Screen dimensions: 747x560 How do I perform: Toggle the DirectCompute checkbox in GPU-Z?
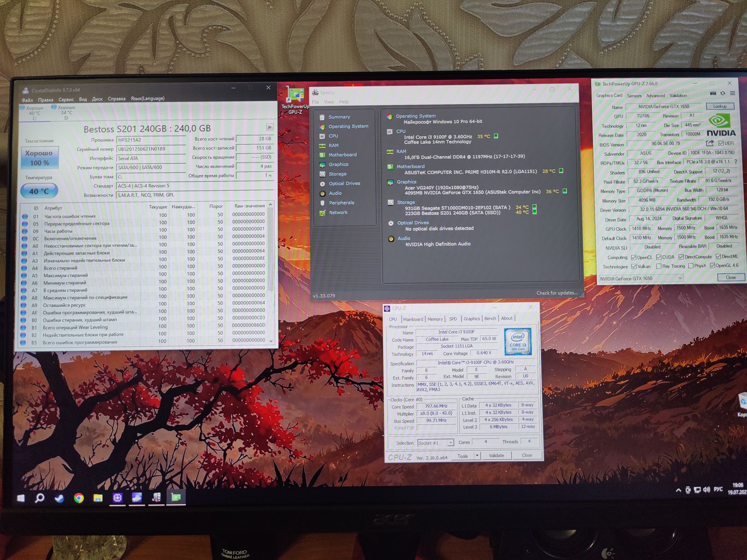click(x=681, y=257)
